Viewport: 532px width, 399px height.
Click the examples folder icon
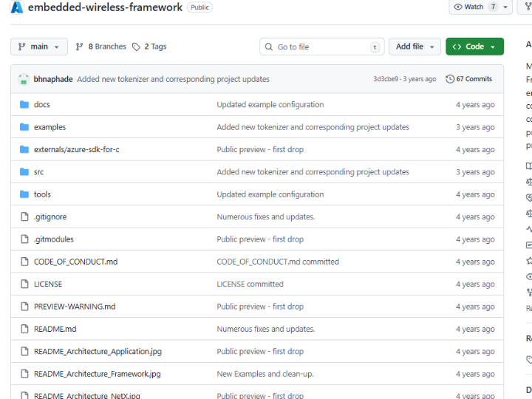[x=24, y=127]
